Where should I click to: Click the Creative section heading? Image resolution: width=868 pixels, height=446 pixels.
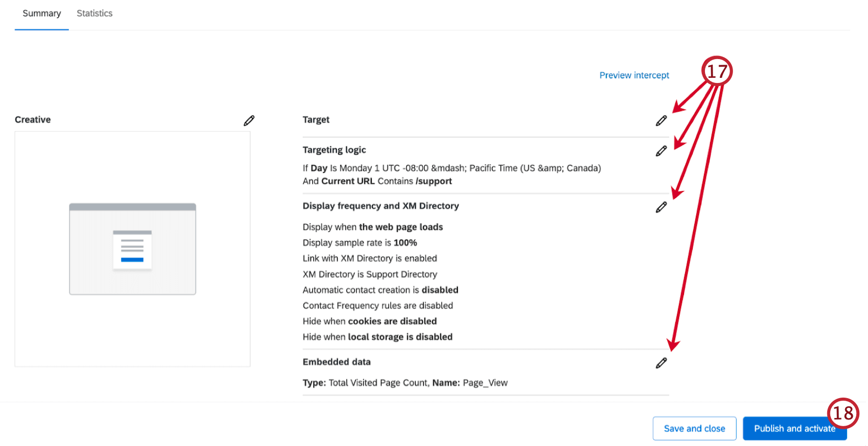(33, 120)
